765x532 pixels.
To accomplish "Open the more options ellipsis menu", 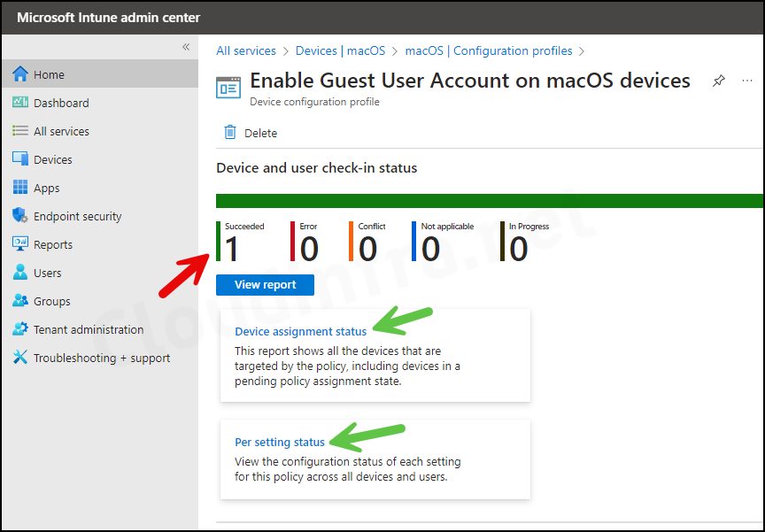I will click(x=747, y=81).
